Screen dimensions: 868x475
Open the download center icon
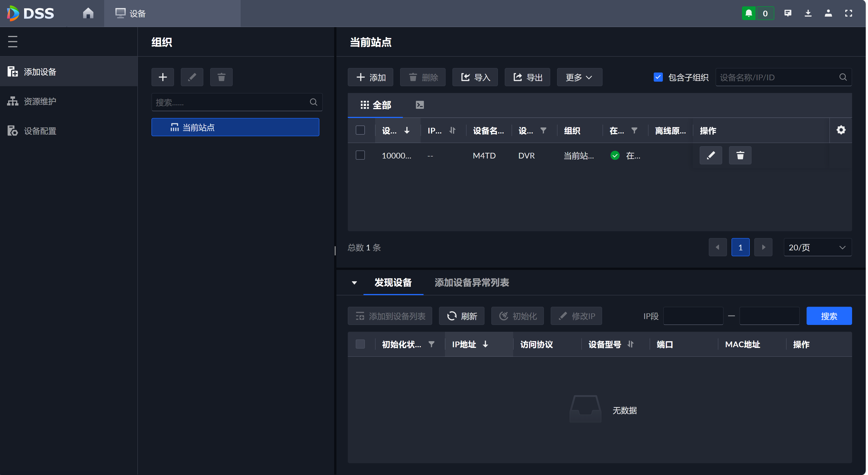[808, 13]
